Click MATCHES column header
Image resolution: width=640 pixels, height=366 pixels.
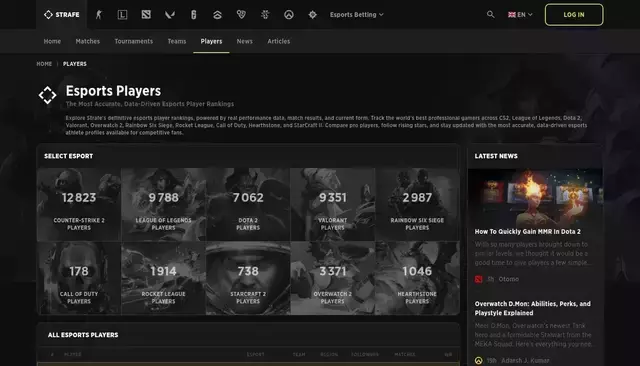point(405,355)
